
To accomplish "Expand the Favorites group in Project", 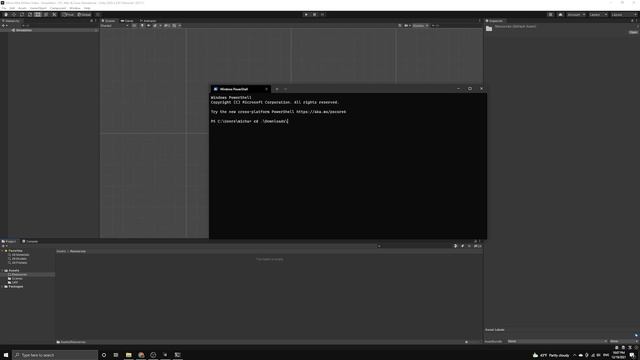I will (2, 251).
